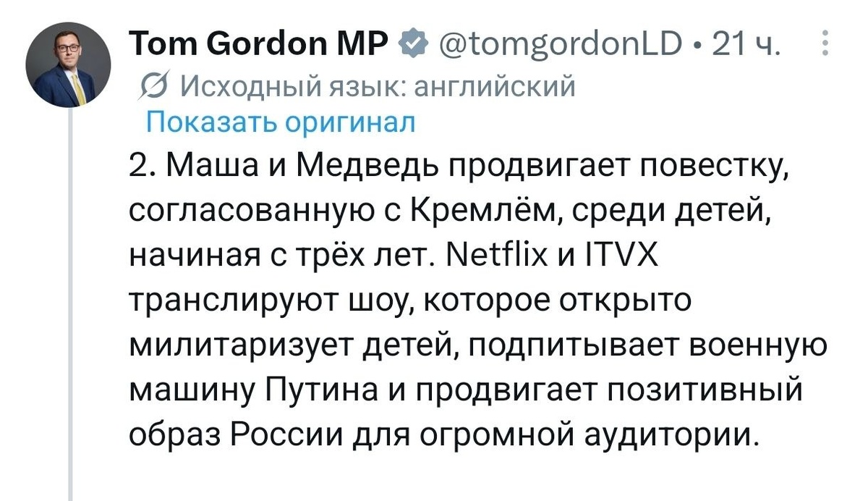
Task: Click the Исходный язык: английский label
Action: tap(376, 88)
